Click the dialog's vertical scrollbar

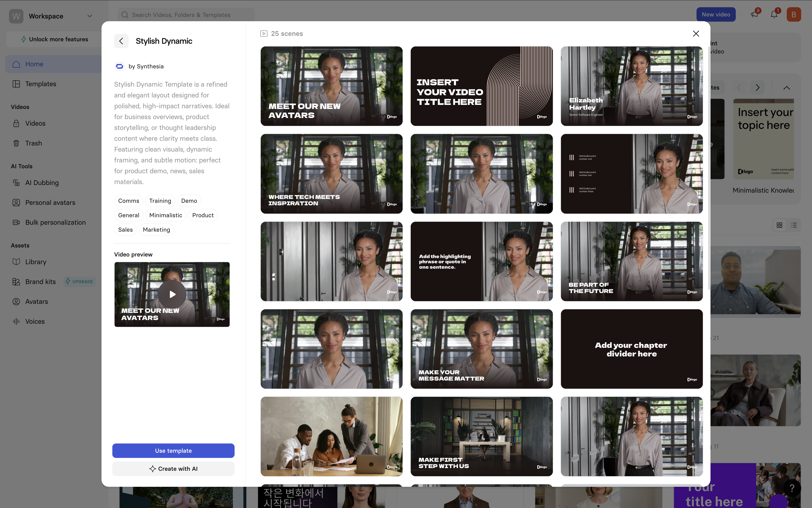click(x=709, y=168)
